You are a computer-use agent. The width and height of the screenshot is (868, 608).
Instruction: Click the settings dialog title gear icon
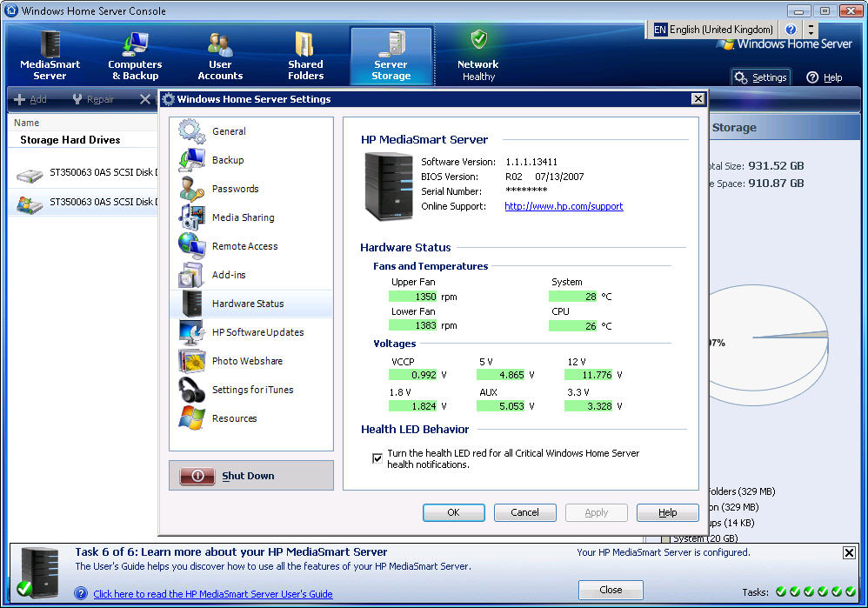pos(168,99)
